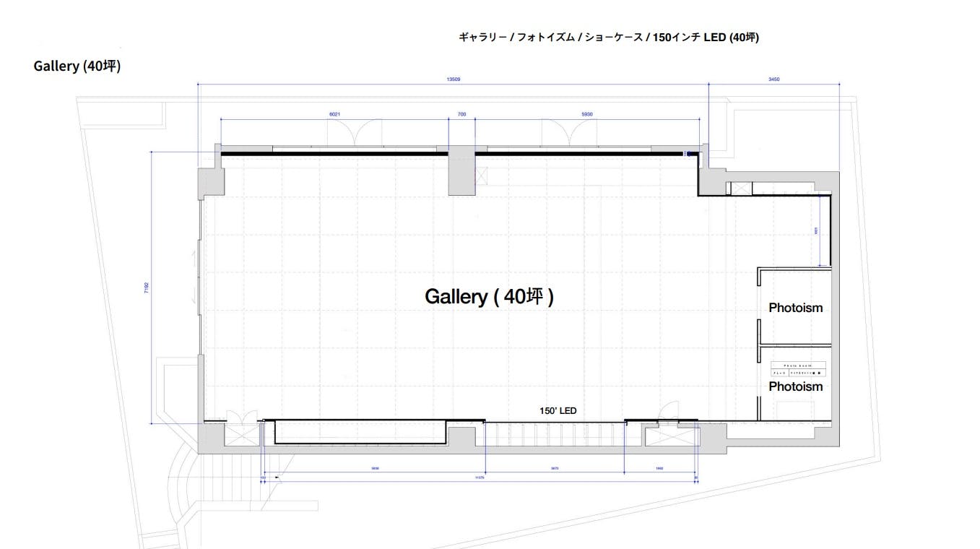
Task: Click the central Gallery (40坪) room label
Action: [489, 297]
